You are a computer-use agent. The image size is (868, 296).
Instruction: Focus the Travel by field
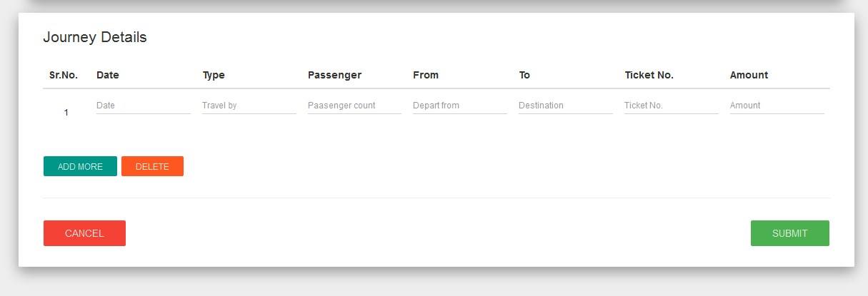[249, 106]
